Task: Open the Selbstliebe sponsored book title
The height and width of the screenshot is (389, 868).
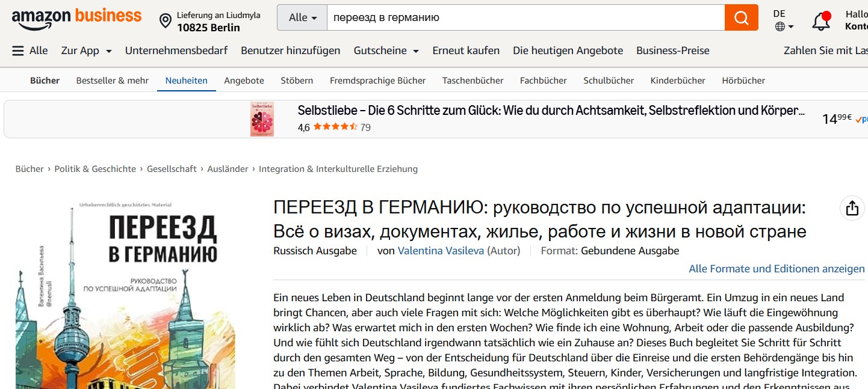Action: point(551,111)
